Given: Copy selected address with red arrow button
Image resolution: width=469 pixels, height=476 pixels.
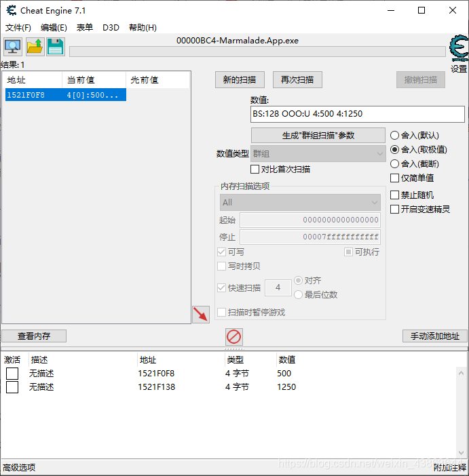Looking at the screenshot, I should [201, 314].
